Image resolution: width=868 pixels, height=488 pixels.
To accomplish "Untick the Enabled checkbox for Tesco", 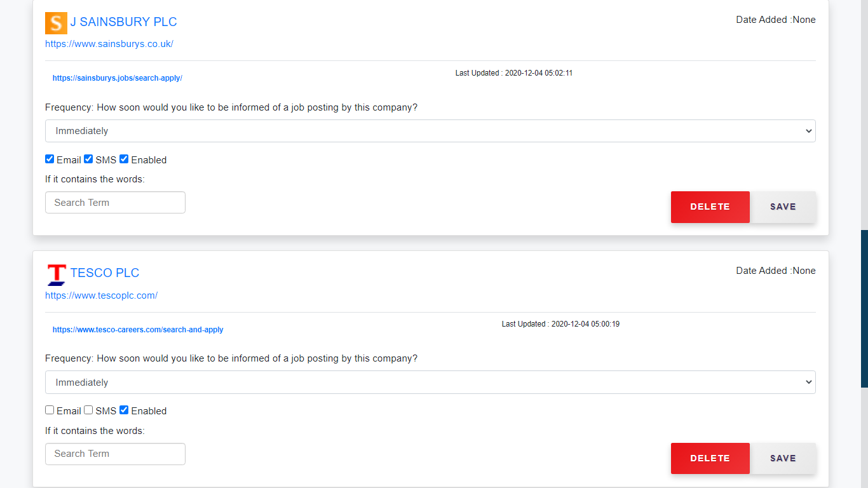I will coord(124,410).
